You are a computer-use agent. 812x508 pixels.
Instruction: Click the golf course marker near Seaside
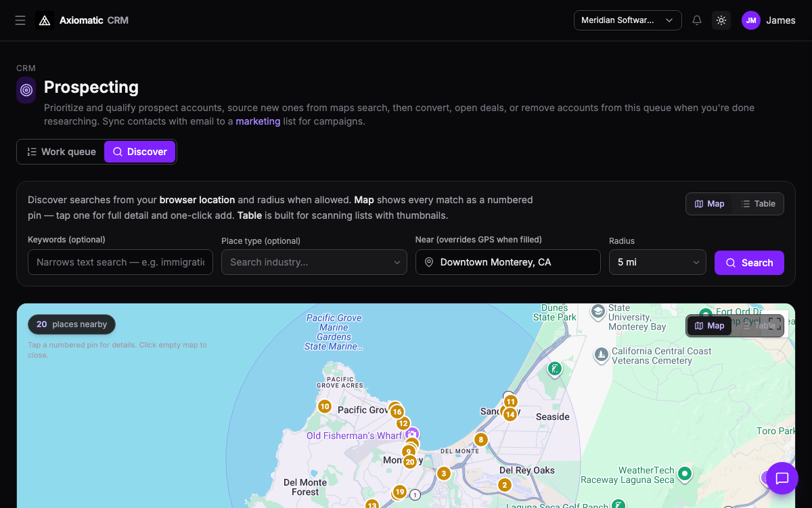tap(555, 369)
